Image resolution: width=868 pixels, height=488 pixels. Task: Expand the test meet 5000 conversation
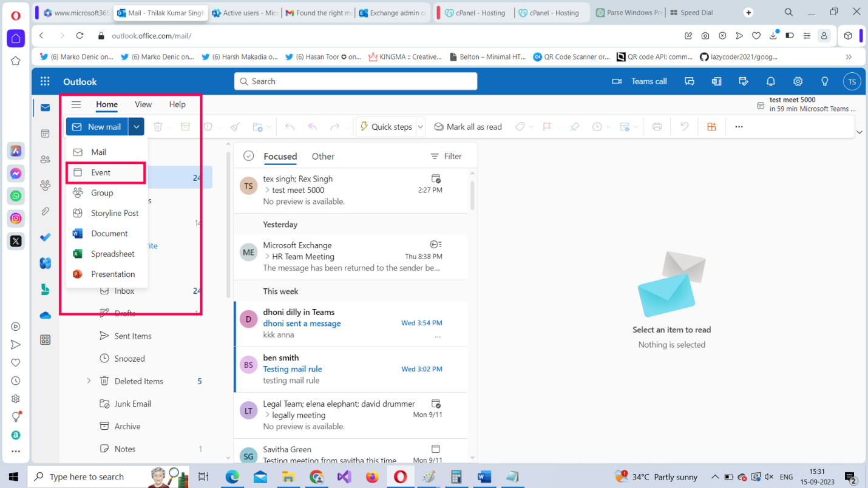coord(267,190)
